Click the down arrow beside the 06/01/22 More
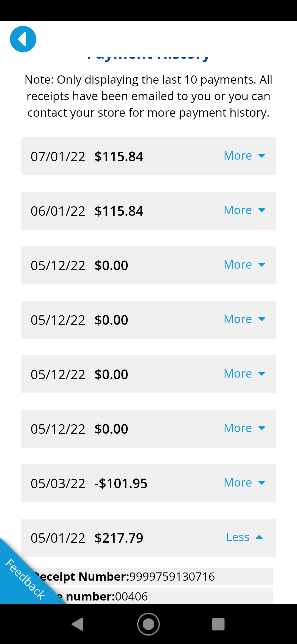297x644 pixels. 262,210
